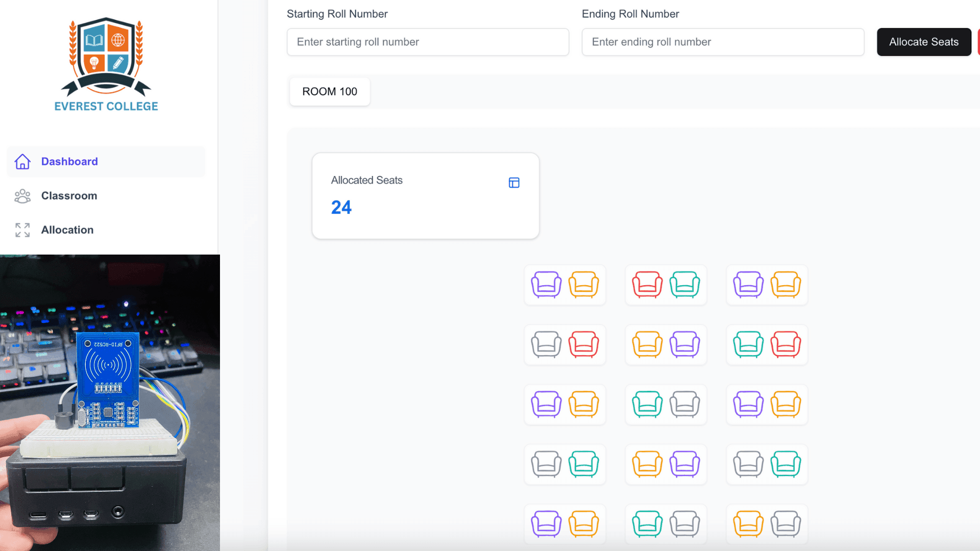Open the Classroom page
The image size is (980, 551).
pyautogui.click(x=69, y=196)
